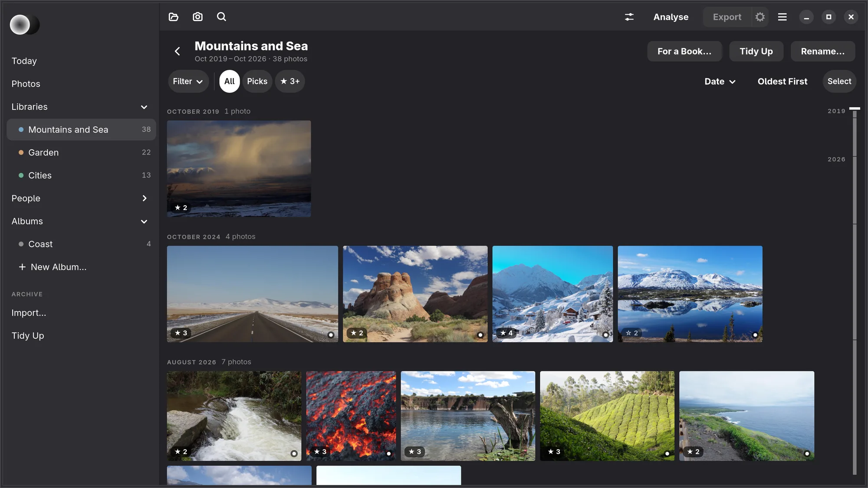Image resolution: width=868 pixels, height=488 pixels.
Task: Open the green tea terraces photo
Action: (x=607, y=416)
